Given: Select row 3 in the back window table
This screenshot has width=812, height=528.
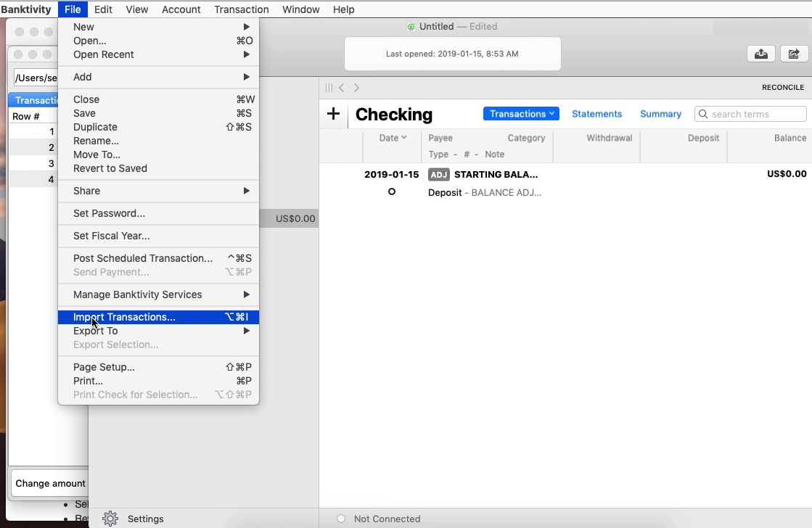Looking at the screenshot, I should (34, 164).
